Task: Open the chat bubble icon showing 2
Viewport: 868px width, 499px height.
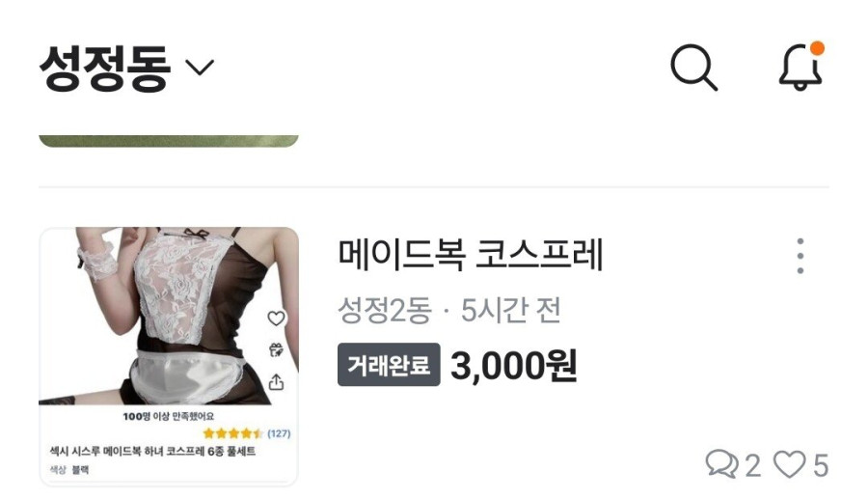Action: point(721,464)
